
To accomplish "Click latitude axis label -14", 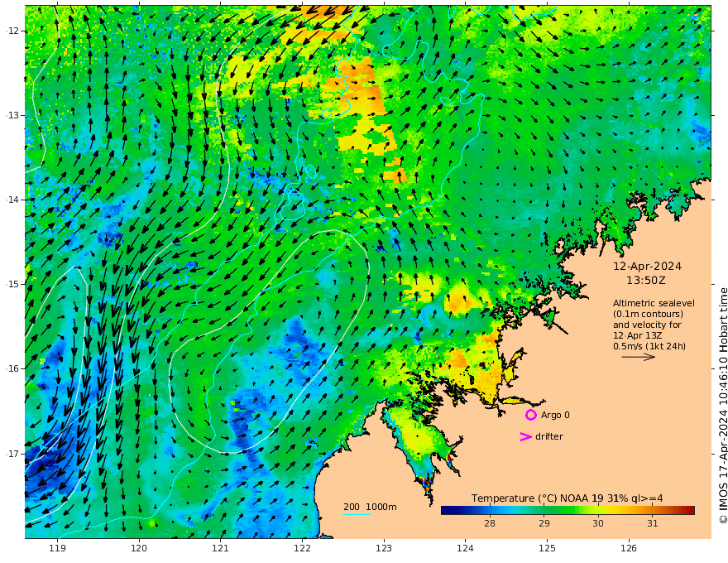I will click(x=12, y=200).
